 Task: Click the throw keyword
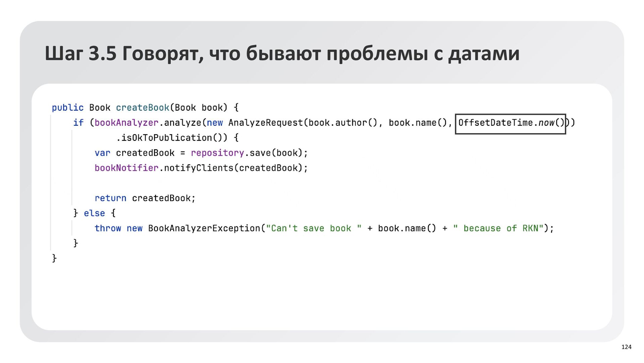pyautogui.click(x=108, y=228)
